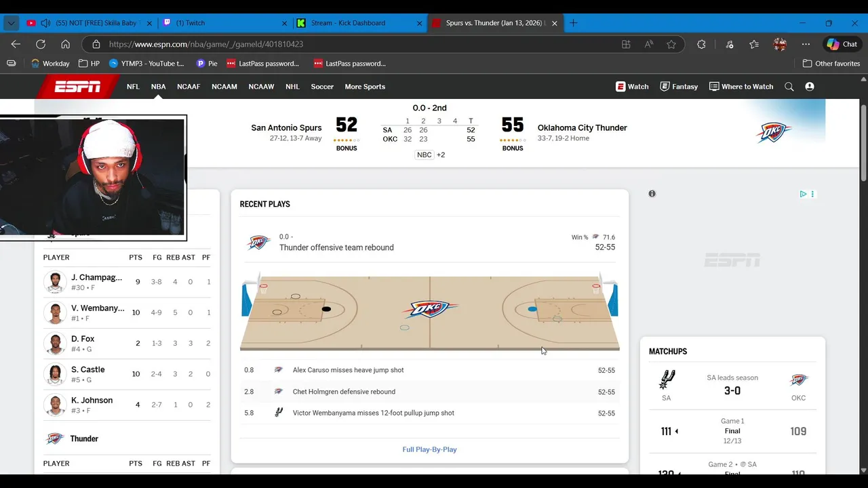Start Read aloud from address bar

tap(649, 44)
